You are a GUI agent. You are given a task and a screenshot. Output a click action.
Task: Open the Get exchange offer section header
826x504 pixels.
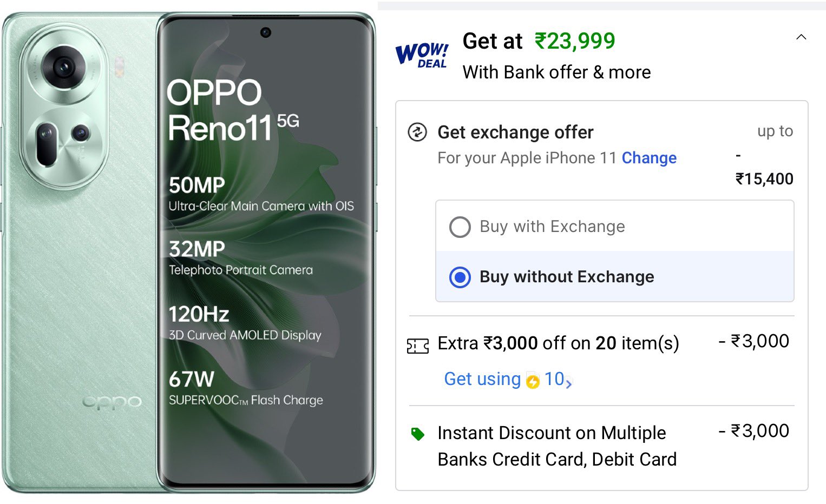[x=515, y=132]
